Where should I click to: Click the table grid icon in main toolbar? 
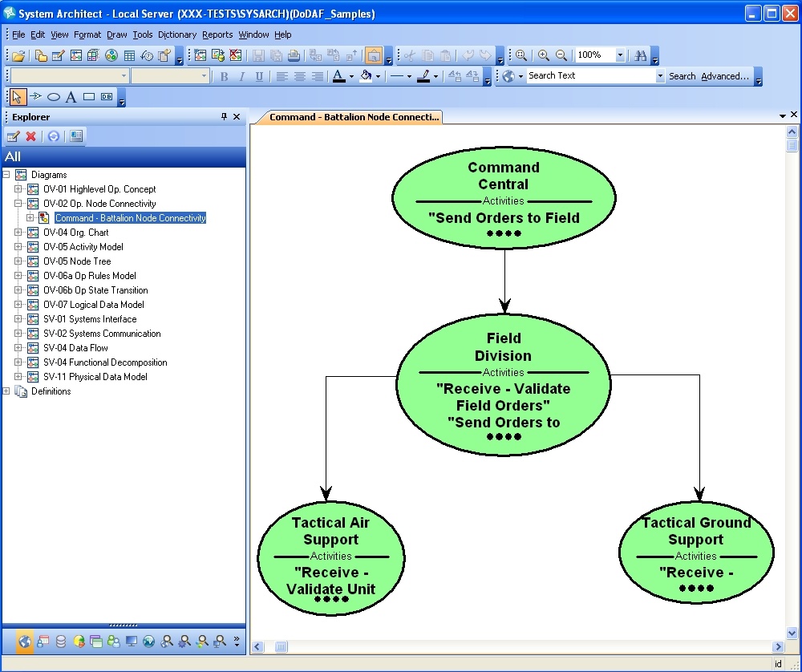click(129, 56)
